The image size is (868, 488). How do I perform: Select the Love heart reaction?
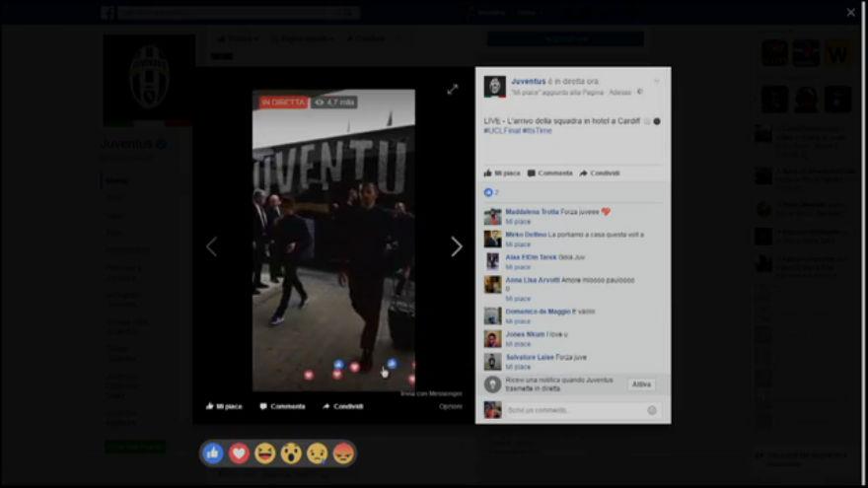239,453
